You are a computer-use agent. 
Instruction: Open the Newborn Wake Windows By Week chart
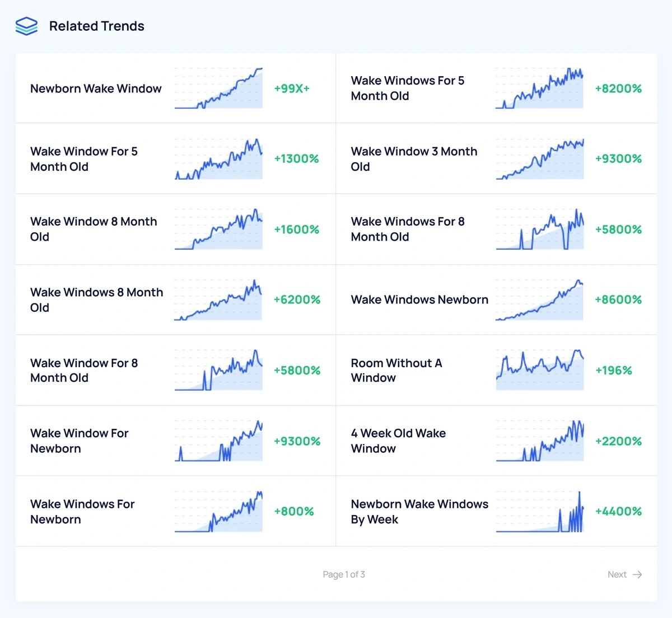pyautogui.click(x=539, y=511)
